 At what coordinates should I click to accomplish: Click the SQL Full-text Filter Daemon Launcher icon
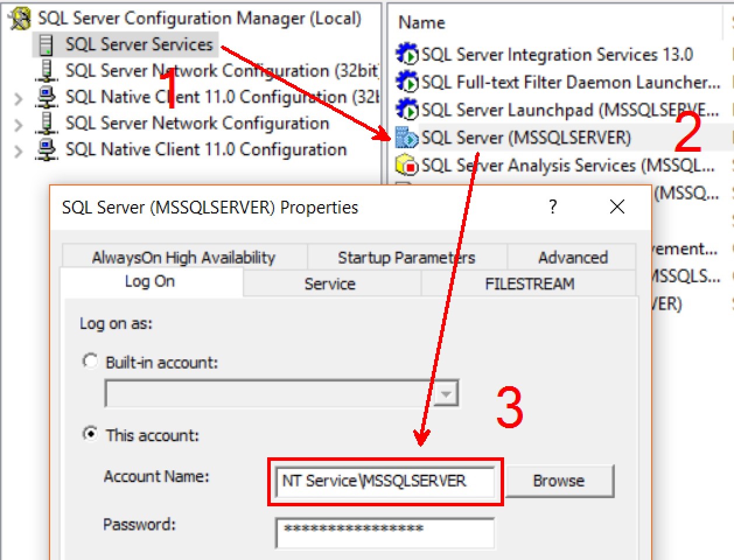(x=407, y=82)
